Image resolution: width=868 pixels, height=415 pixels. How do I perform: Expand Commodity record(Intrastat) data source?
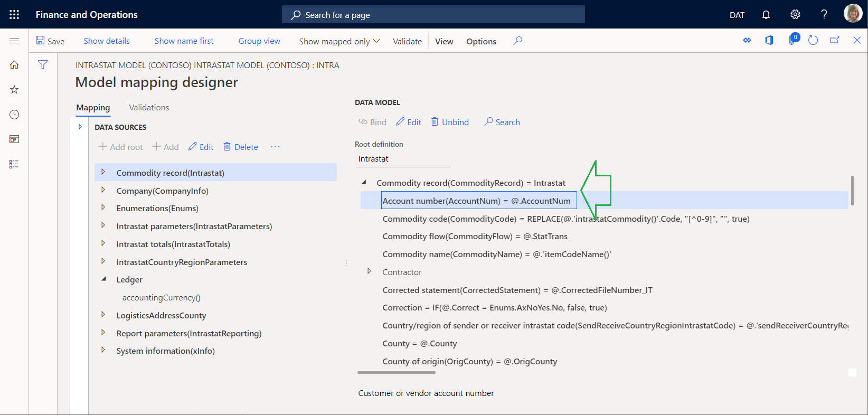tap(103, 172)
